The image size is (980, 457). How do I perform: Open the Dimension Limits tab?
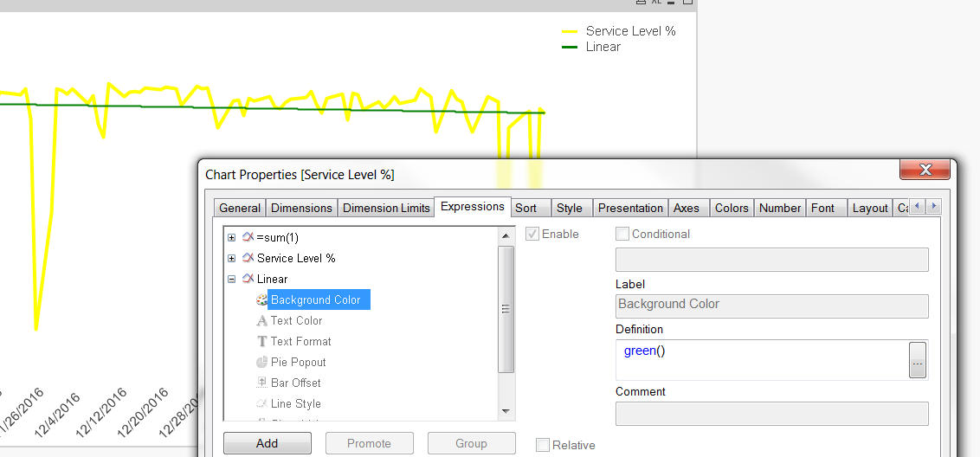coord(386,209)
